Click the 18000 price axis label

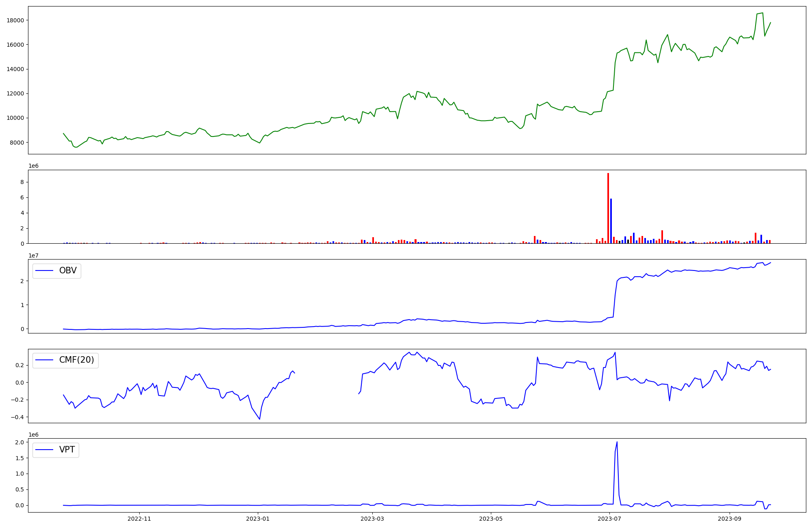(15, 20)
